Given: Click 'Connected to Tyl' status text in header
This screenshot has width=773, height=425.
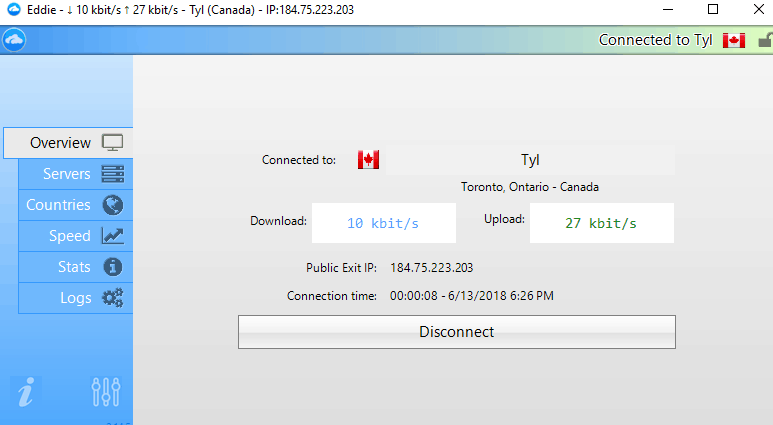Looking at the screenshot, I should tap(656, 40).
